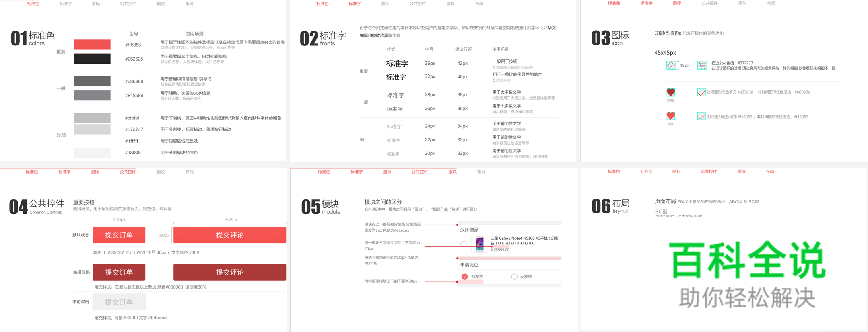This screenshot has width=868, height=332.
Task: Click the checkmark icon beside #f15353 description
Action: click(x=701, y=116)
